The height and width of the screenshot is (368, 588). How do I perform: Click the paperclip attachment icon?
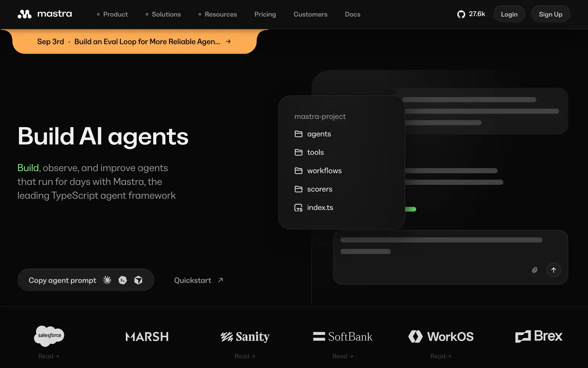535,270
